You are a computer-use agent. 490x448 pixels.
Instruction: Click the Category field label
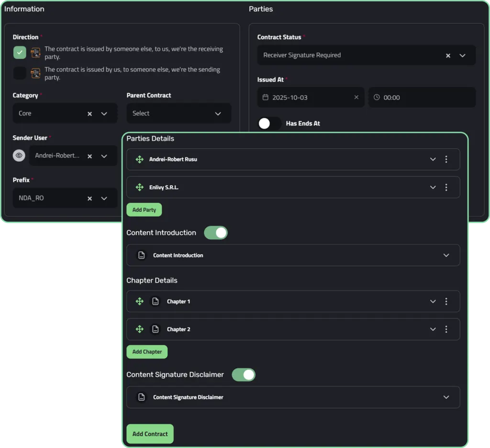[x=25, y=95]
